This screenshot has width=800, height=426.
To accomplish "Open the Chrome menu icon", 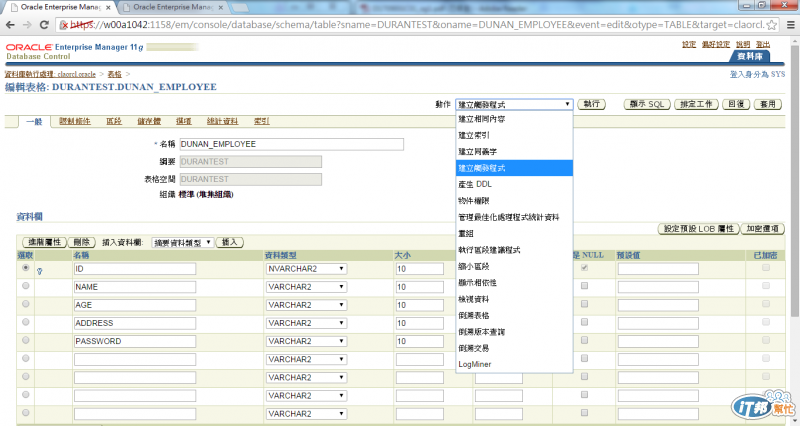I will click(790, 24).
